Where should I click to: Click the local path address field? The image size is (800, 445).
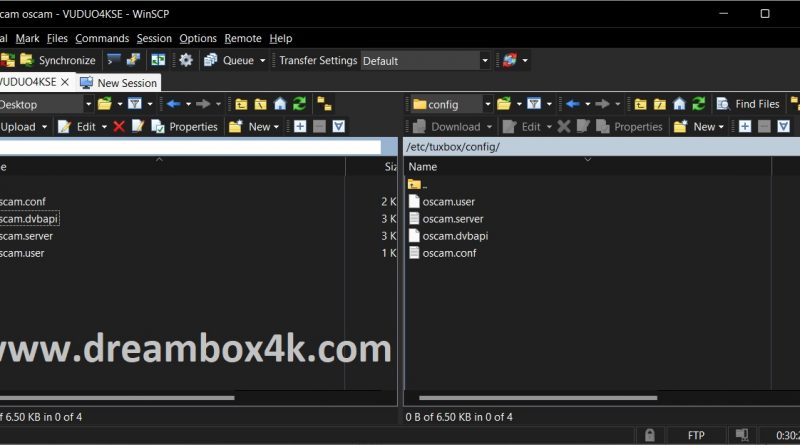click(190, 147)
